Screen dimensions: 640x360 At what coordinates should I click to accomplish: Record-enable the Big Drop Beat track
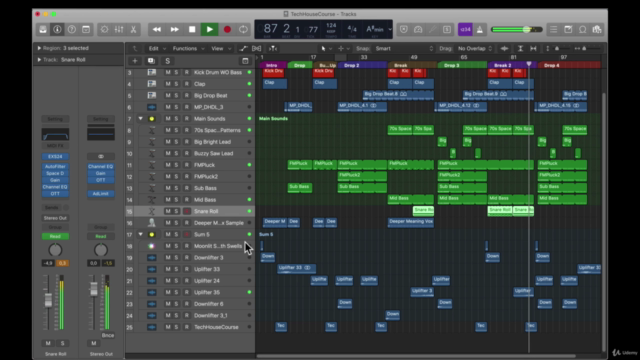click(187, 96)
